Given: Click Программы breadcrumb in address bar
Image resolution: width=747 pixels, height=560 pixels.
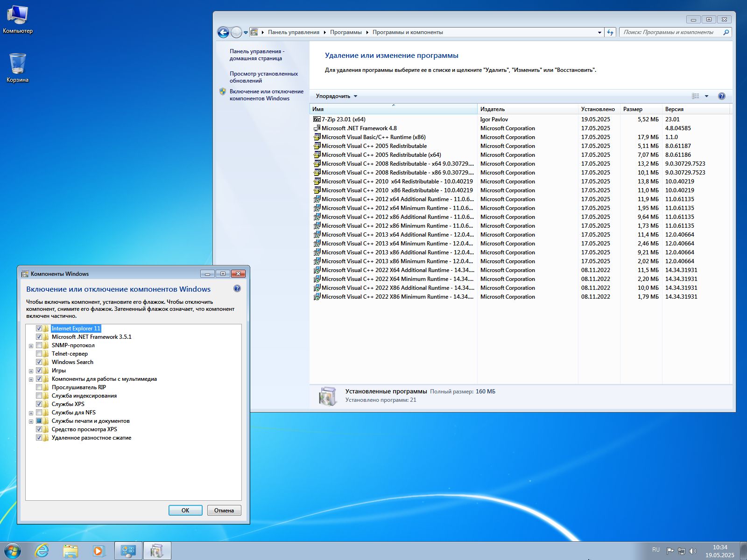Looking at the screenshot, I should [x=345, y=32].
